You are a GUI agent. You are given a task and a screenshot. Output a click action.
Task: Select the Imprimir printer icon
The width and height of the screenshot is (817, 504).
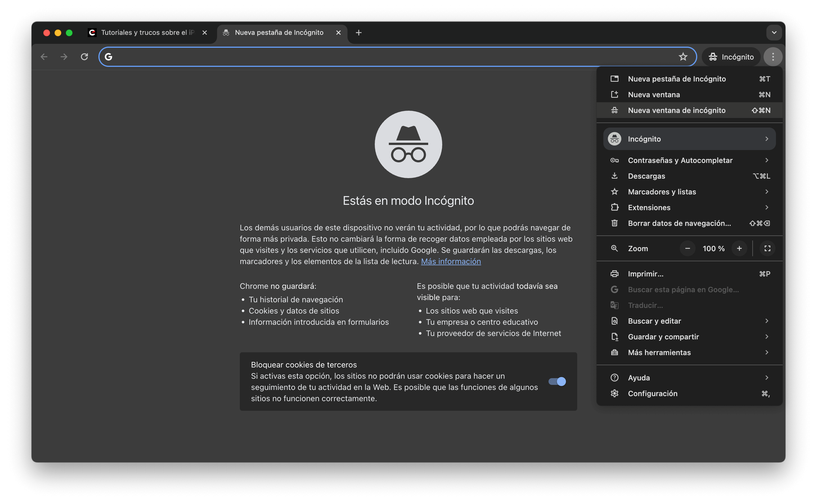(615, 274)
